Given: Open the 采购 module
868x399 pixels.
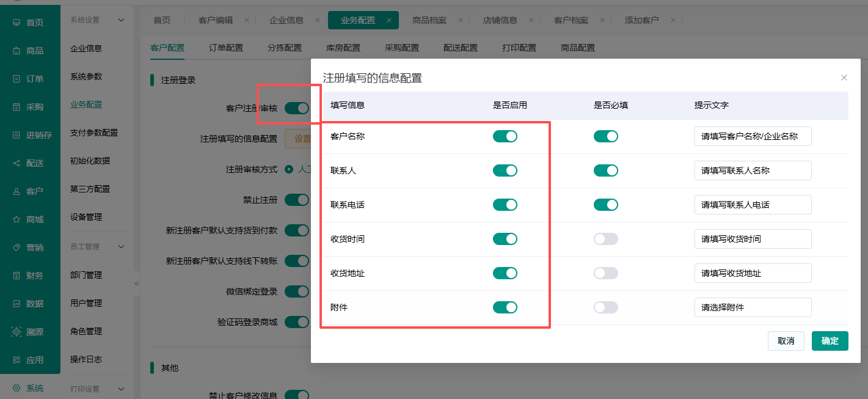Looking at the screenshot, I should (30, 107).
